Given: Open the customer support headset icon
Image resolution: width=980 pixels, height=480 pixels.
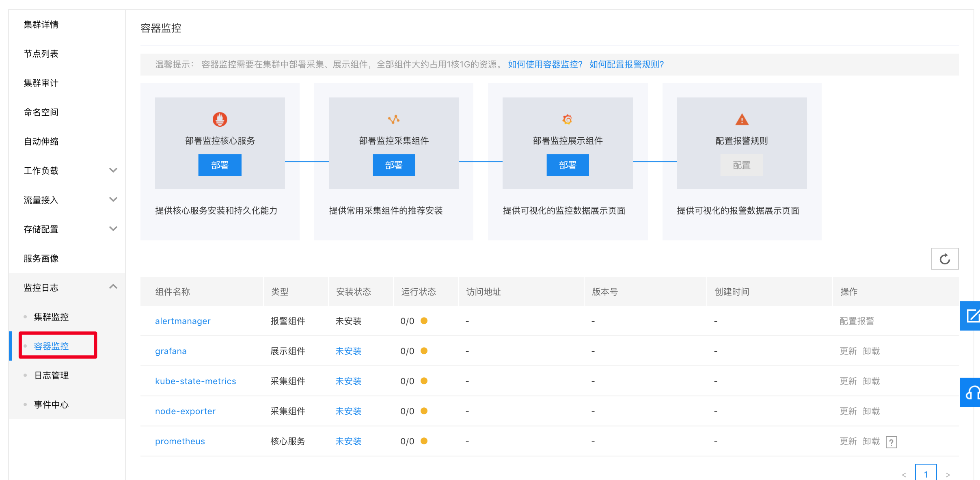Looking at the screenshot, I should 971,392.
